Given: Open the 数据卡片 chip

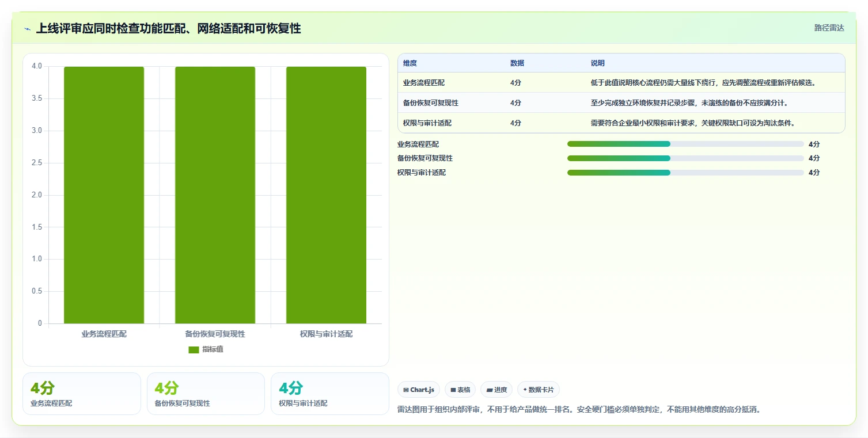Looking at the screenshot, I should 539,390.
